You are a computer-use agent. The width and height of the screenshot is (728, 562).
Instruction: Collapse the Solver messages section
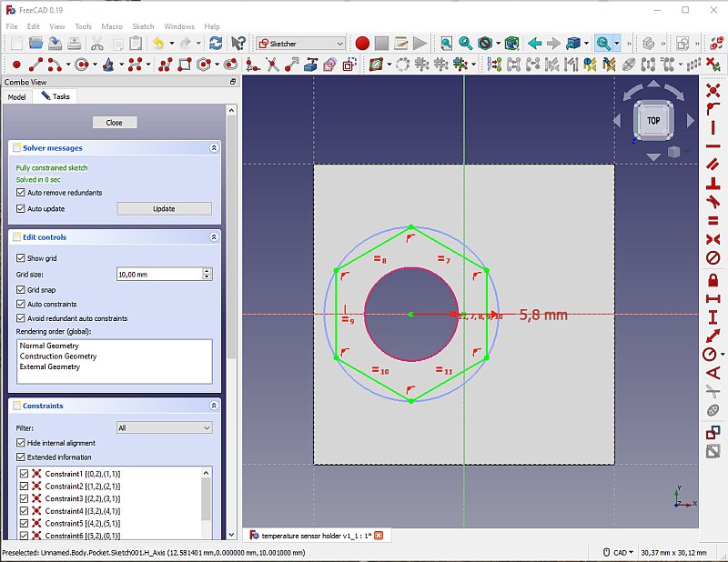[214, 147]
